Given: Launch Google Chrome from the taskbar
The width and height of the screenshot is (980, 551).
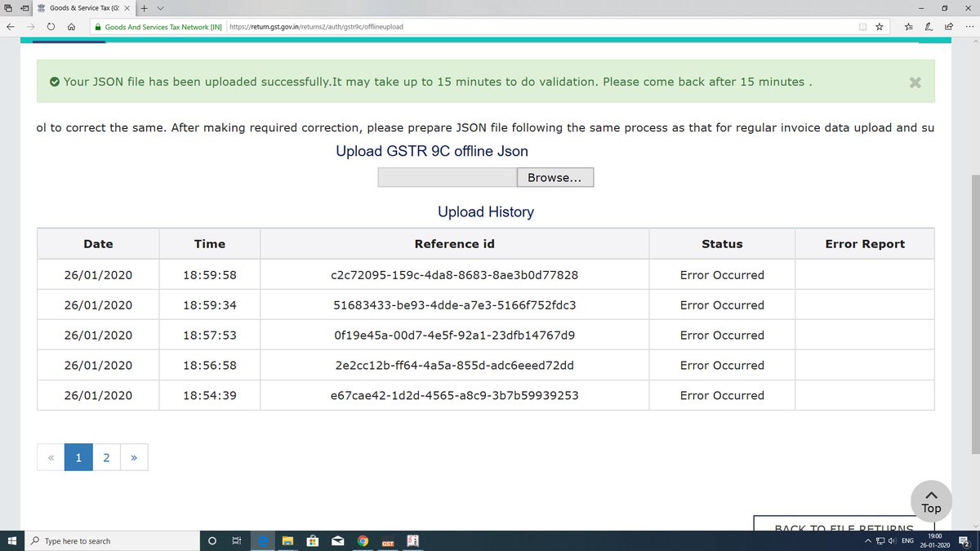Looking at the screenshot, I should 363,540.
